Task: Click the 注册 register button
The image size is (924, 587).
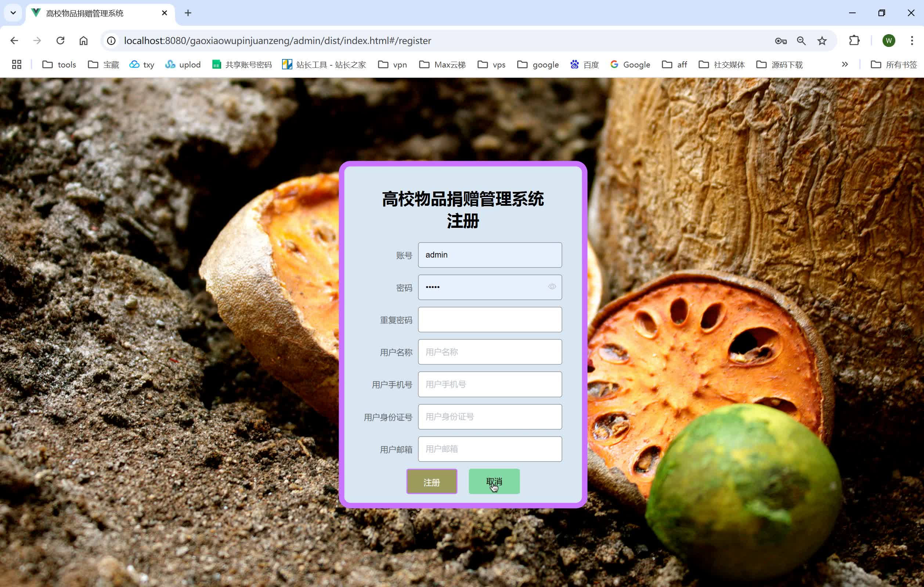Action: point(431,482)
